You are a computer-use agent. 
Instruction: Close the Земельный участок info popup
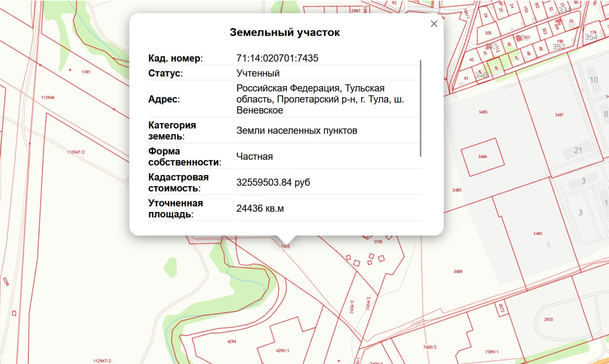[433, 24]
